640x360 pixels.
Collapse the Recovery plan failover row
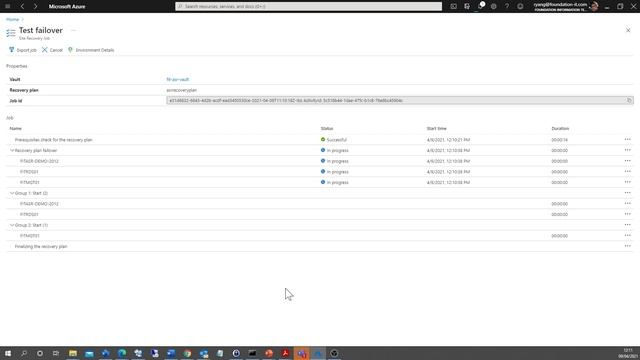pyautogui.click(x=12, y=150)
